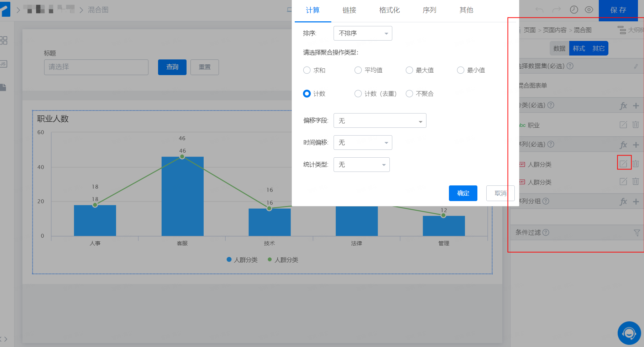Open the grid components icon in left sidebar
The width and height of the screenshot is (644, 347).
coord(4,40)
